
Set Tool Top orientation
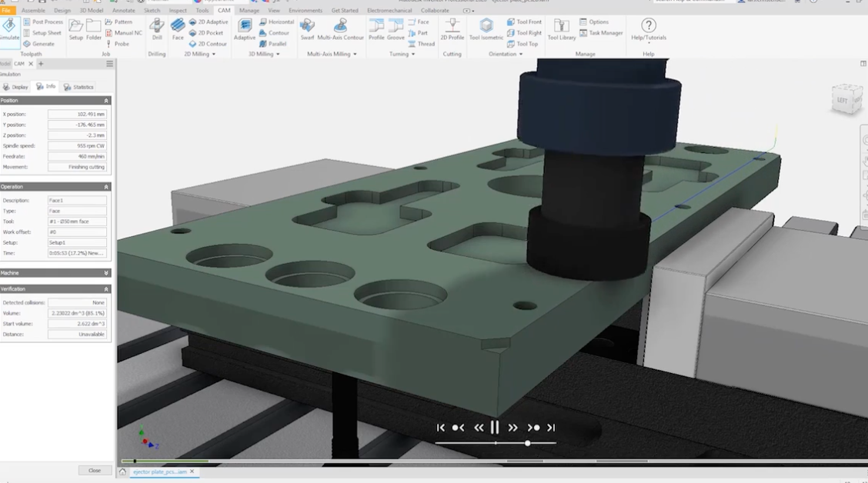click(522, 44)
